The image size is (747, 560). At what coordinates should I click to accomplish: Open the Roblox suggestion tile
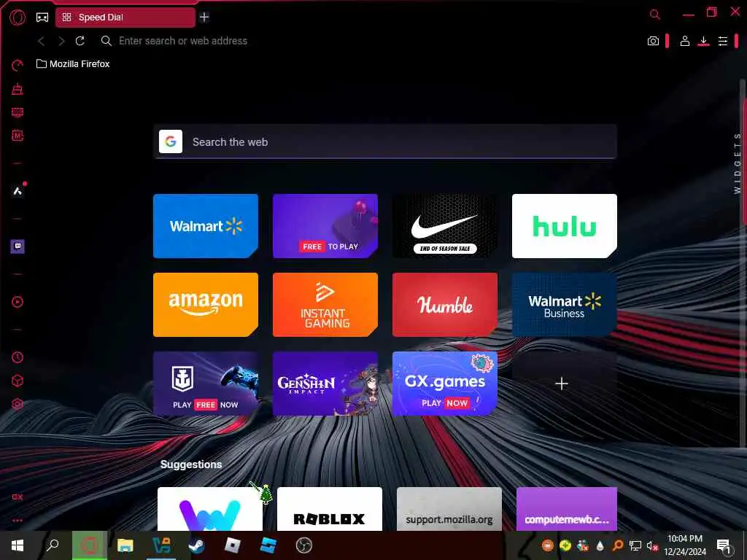(x=329, y=509)
